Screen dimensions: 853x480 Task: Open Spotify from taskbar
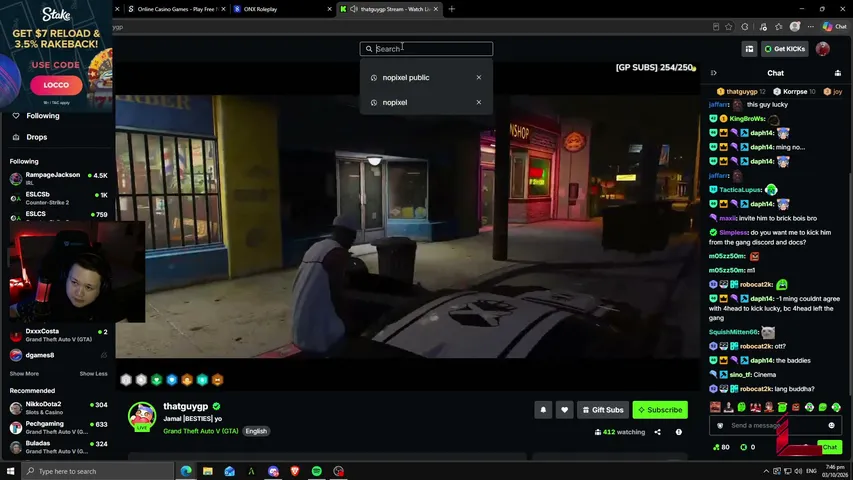coord(317,471)
